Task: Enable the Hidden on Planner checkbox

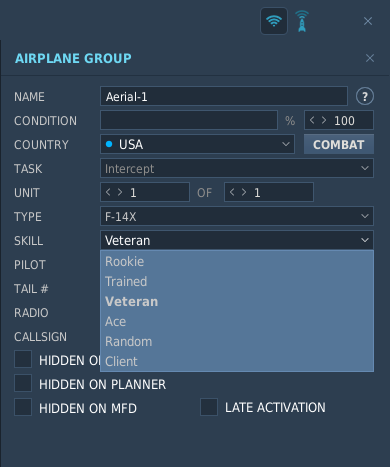Action: pos(23,383)
